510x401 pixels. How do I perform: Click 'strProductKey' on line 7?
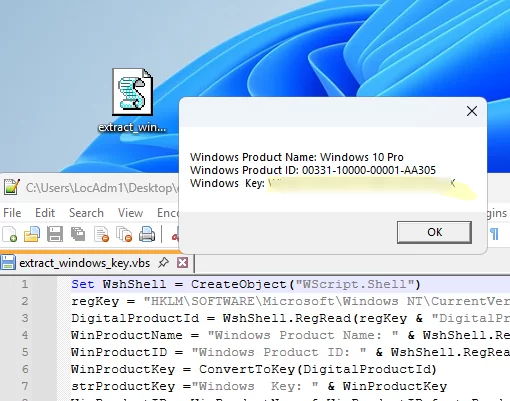coord(123,386)
